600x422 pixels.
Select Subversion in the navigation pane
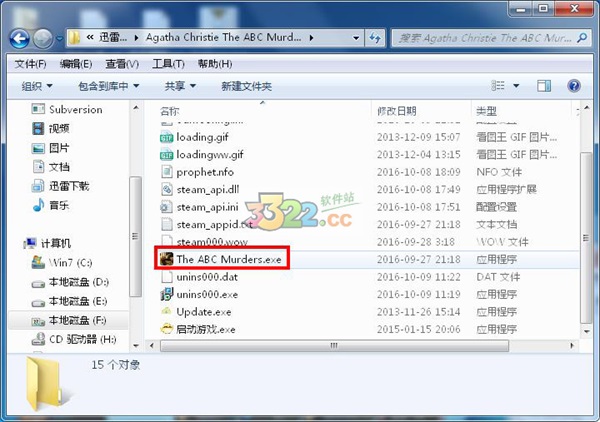(67, 109)
